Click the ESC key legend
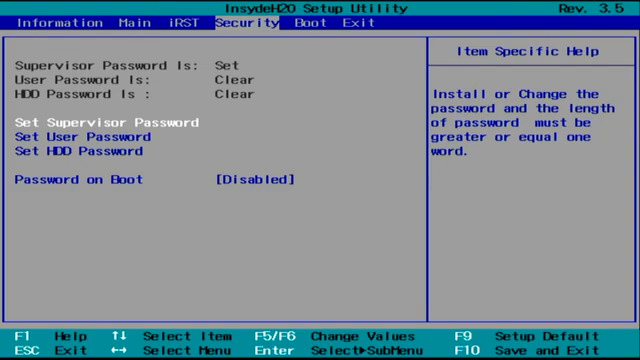The width and height of the screenshot is (640, 360). 27,351
